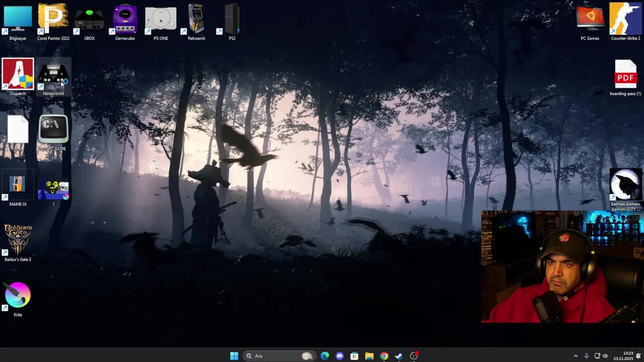
Task: Open Microsoft Store from the taskbar
Action: tap(354, 356)
